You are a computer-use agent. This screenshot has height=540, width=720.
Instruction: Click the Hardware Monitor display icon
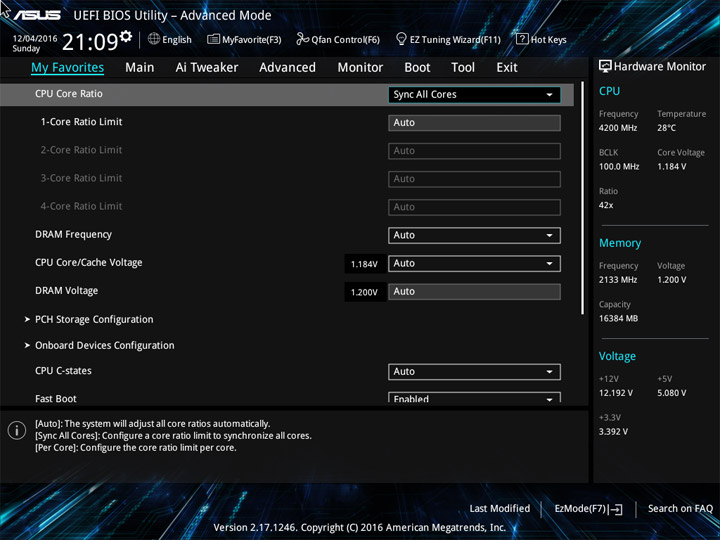point(605,66)
